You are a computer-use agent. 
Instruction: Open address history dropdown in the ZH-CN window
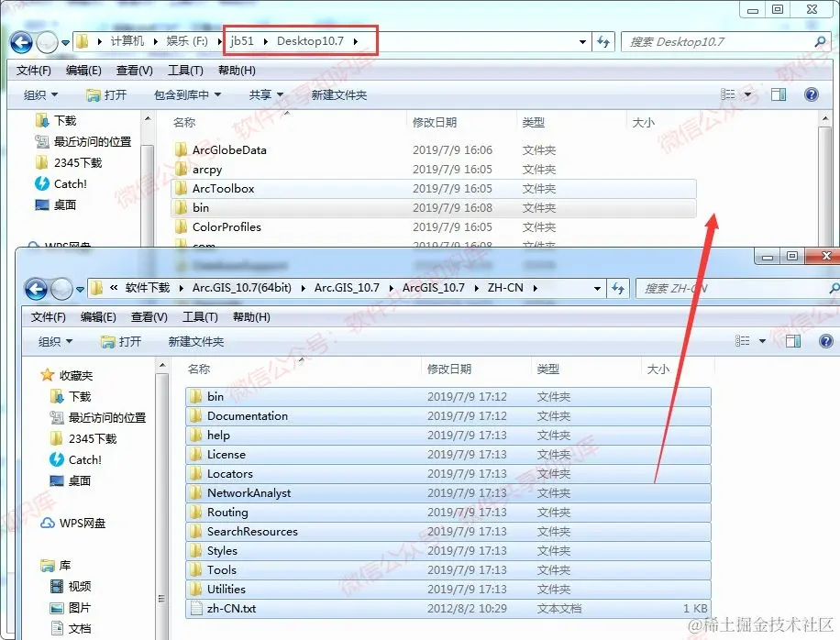click(x=597, y=289)
